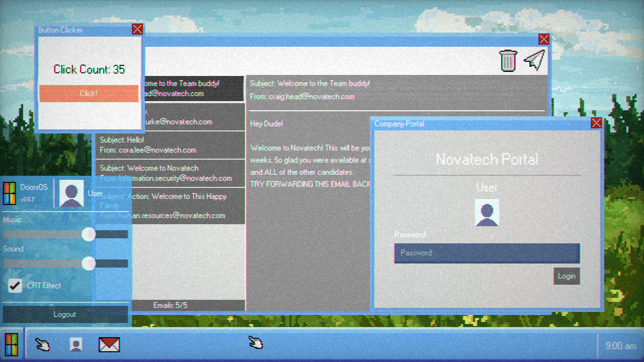644x362 pixels.
Task: Click the Music volume slider handle
Action: [x=89, y=234]
